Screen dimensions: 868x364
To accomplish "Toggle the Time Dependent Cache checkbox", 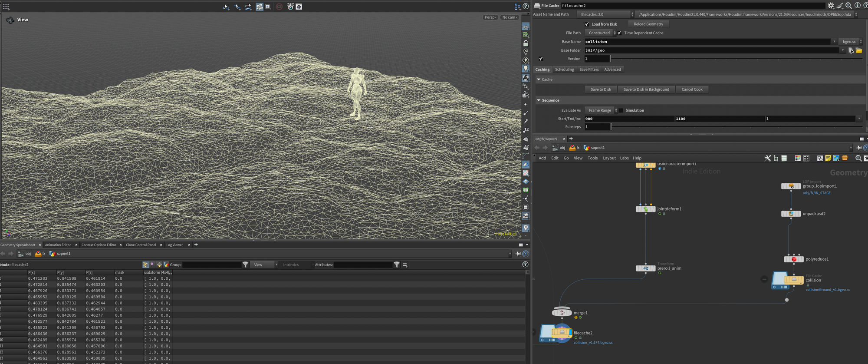I will click(620, 33).
